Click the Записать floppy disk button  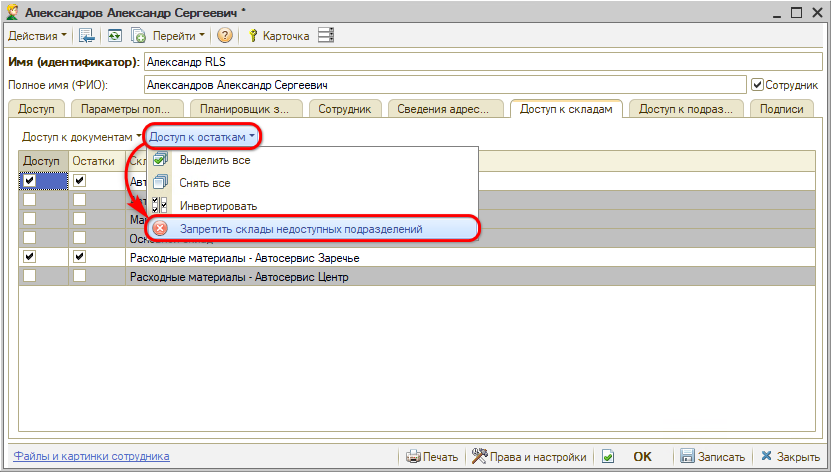coord(713,456)
